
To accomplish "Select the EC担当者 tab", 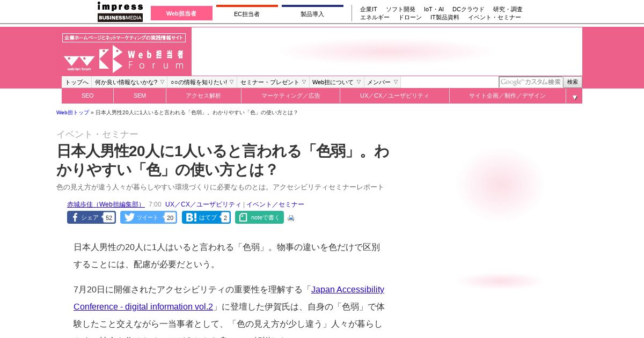I will point(247,13).
